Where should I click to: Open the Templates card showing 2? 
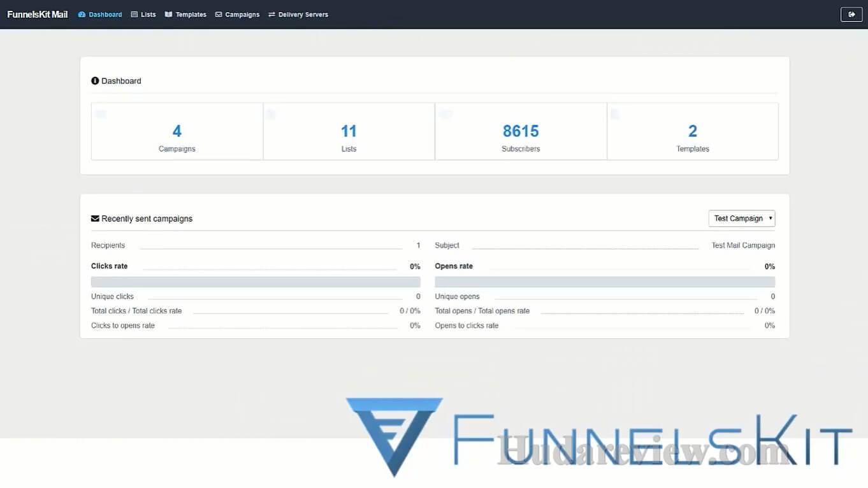pos(693,131)
